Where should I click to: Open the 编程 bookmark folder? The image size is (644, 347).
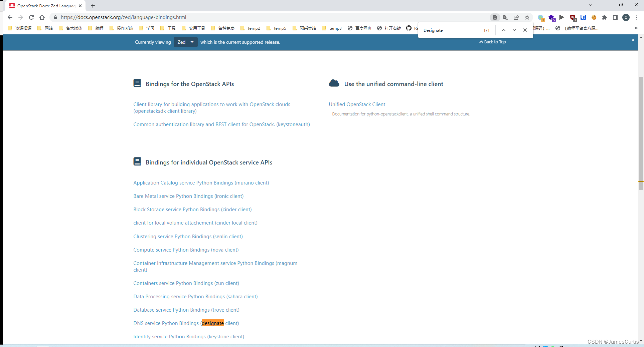click(96, 28)
